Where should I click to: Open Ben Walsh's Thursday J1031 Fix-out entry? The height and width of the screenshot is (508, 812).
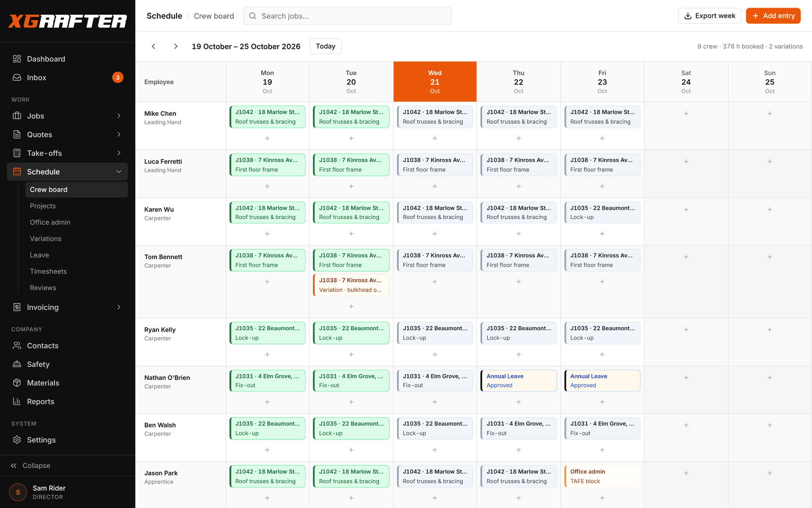(519, 428)
